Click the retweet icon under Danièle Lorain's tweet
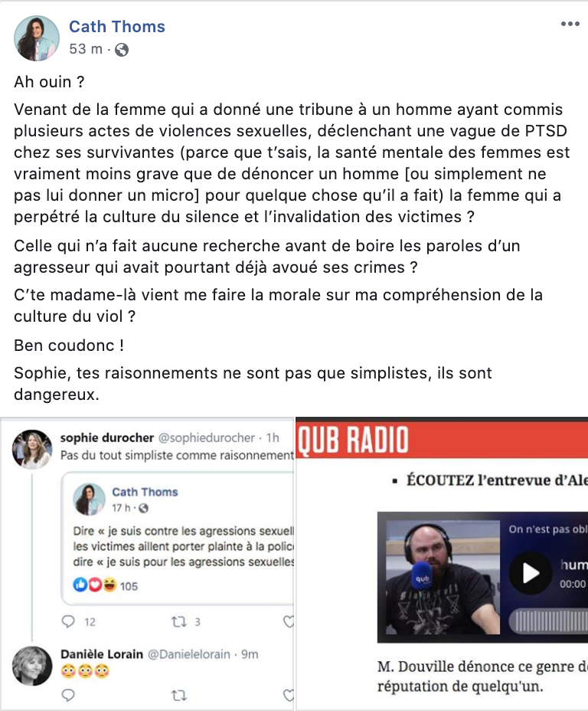Screen dimensions: 588x711 point(179,695)
